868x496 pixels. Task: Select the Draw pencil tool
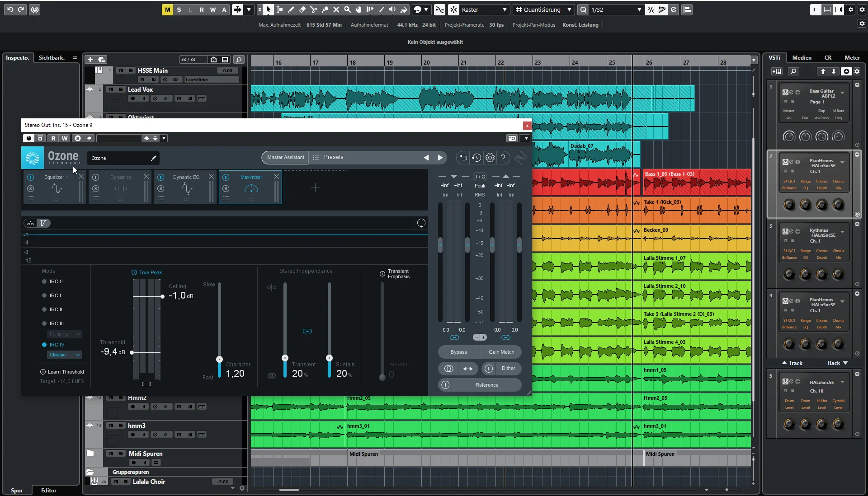(291, 9)
